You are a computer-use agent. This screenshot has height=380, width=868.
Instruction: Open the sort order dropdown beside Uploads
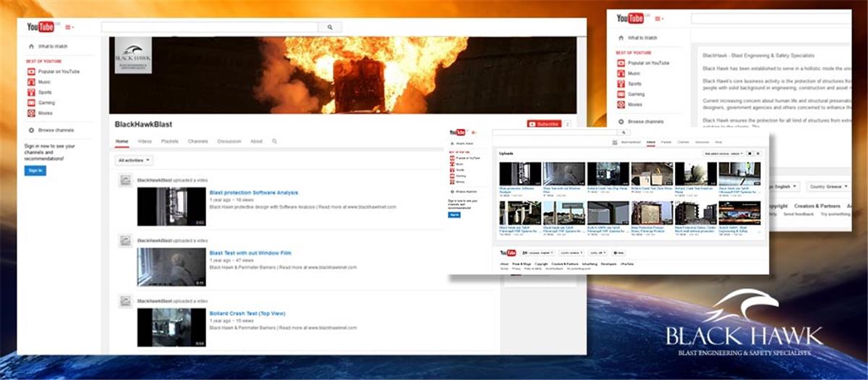click(x=723, y=153)
